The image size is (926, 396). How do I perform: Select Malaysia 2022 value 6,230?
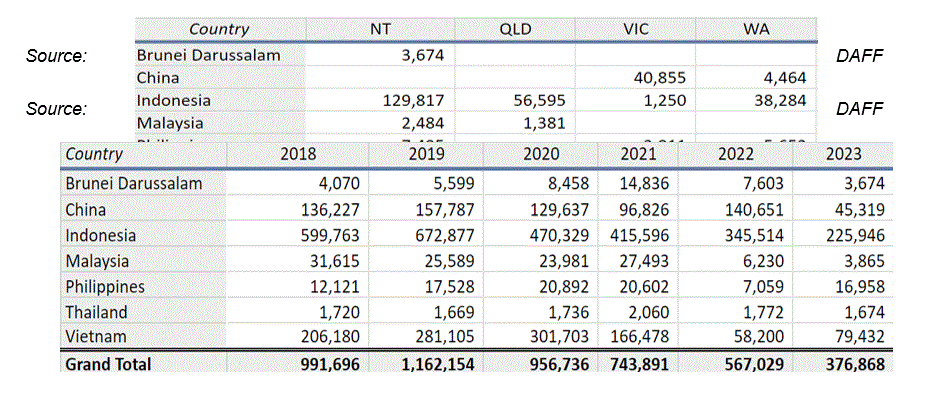pos(764,260)
